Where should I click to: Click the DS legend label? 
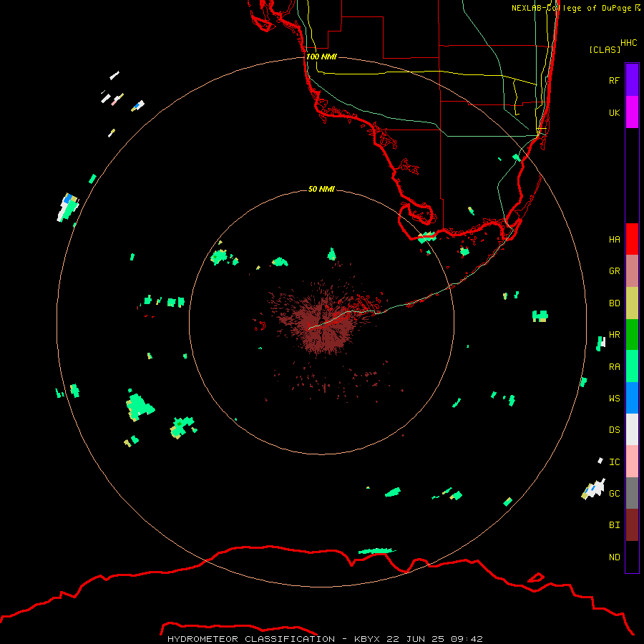[x=614, y=430]
